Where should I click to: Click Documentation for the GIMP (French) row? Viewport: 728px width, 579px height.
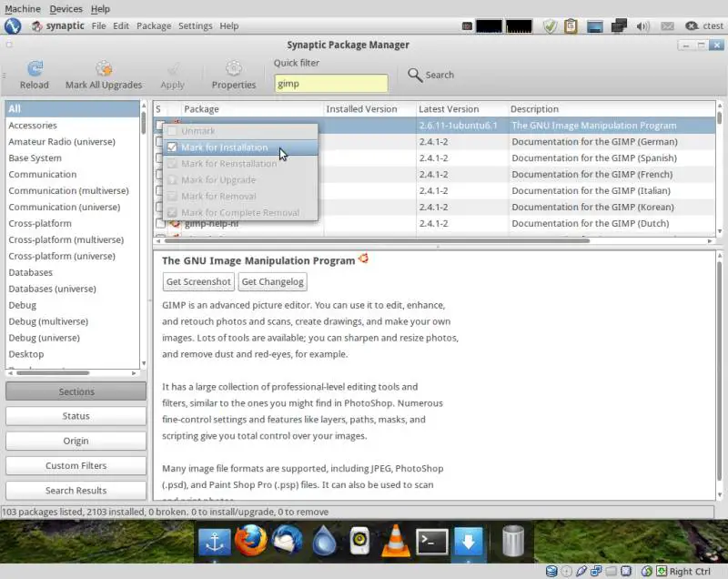coord(434,175)
